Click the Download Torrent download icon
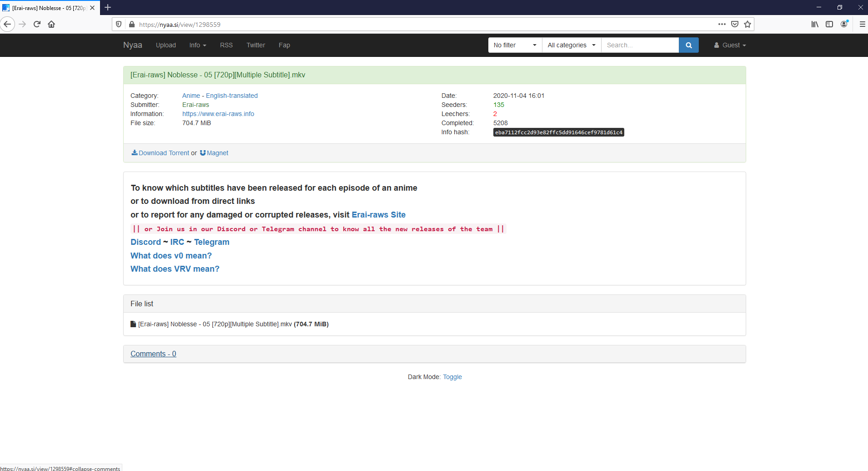The image size is (868, 471). (135, 153)
